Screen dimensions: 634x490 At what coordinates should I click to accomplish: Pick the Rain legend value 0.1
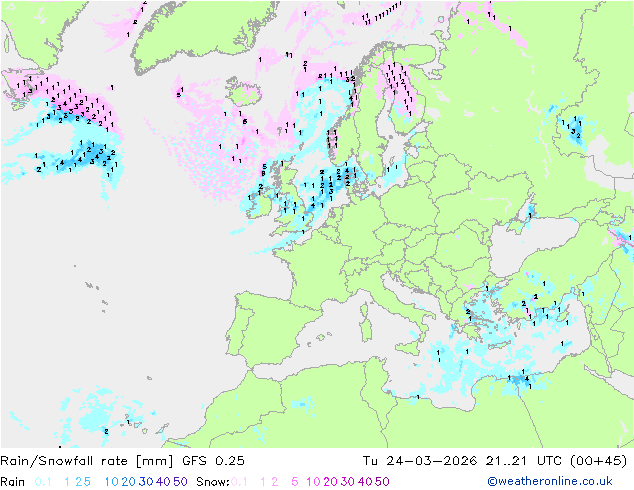pos(43,482)
